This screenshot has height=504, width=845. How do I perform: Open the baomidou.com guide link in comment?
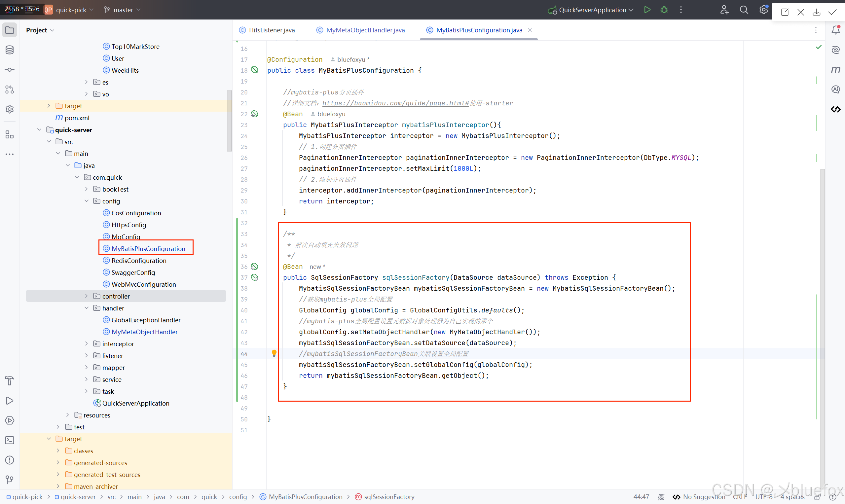[x=395, y=103]
